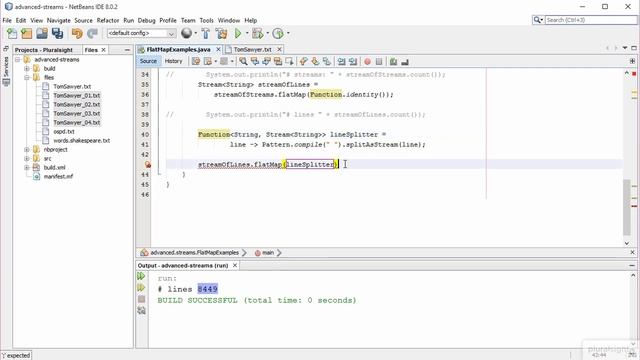Click the Debug Project icon

coord(258,33)
